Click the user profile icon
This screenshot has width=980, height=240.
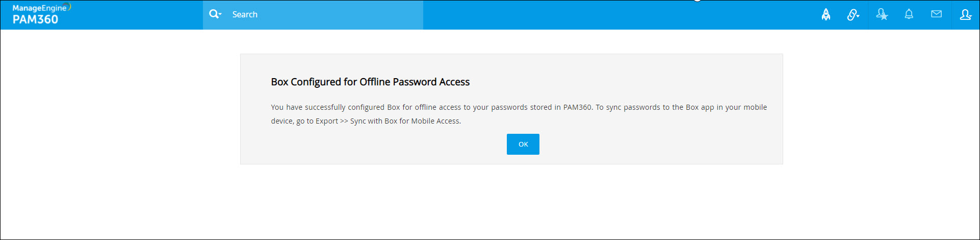(x=964, y=14)
